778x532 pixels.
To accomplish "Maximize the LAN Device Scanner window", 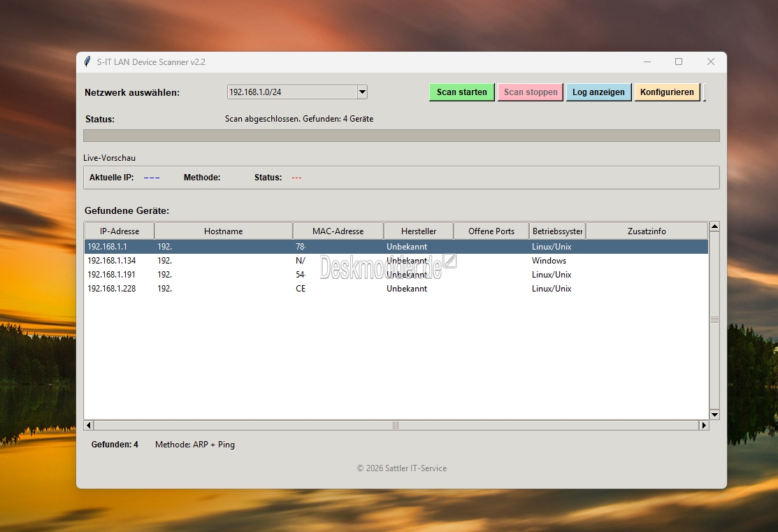I will pos(678,62).
